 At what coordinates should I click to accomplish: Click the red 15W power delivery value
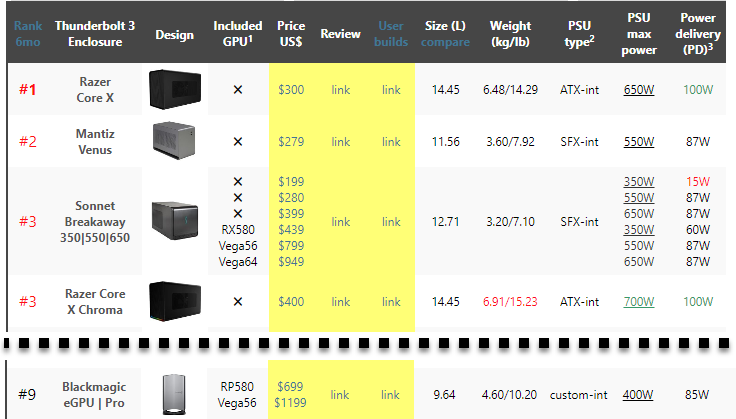(698, 182)
